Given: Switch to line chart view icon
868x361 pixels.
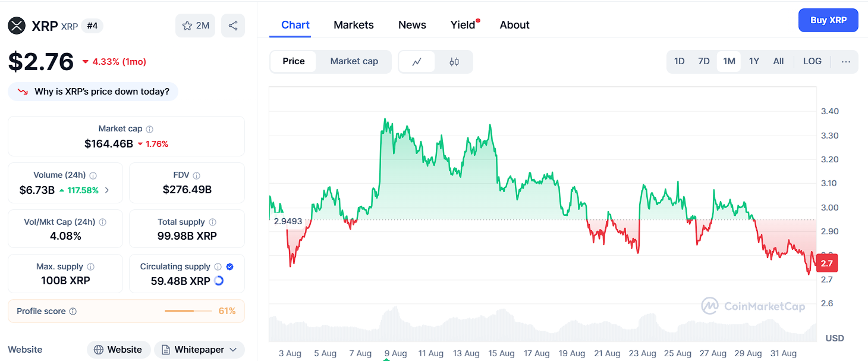Looking at the screenshot, I should click(x=417, y=62).
